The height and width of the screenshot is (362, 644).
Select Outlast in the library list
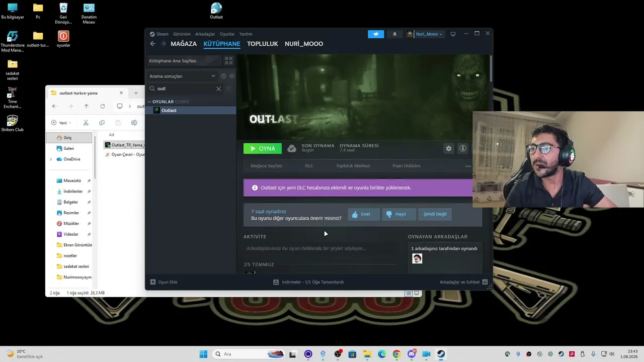191,111
